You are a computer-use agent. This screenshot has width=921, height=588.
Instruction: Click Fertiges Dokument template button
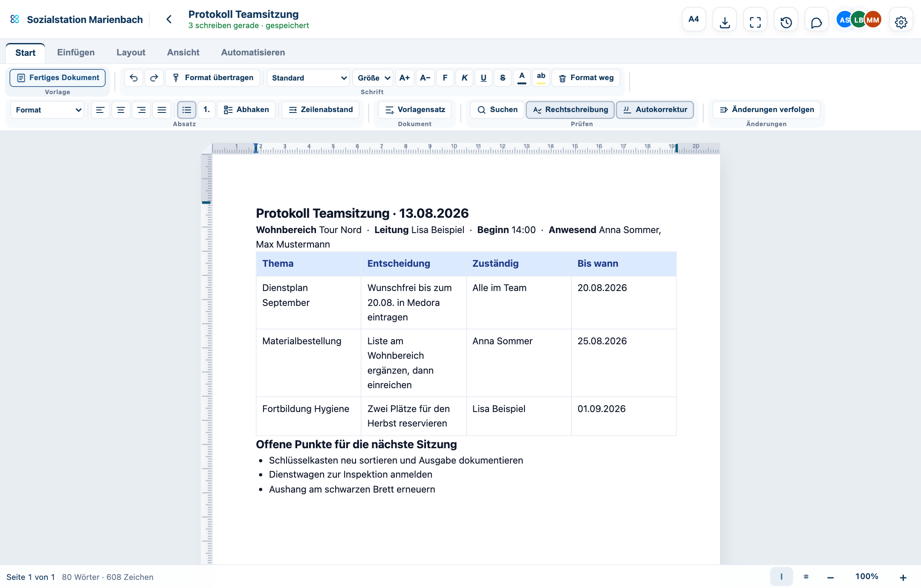point(58,78)
